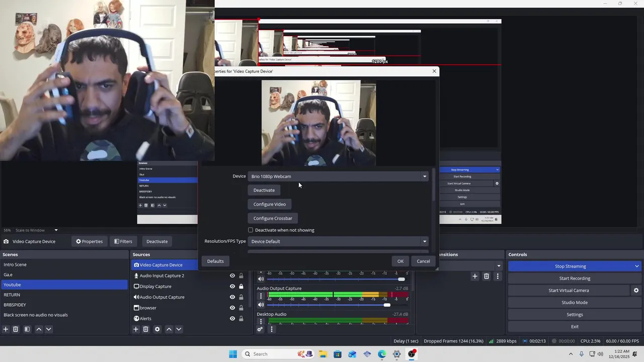Mute Audio Output Capture speaker icon

click(x=261, y=305)
